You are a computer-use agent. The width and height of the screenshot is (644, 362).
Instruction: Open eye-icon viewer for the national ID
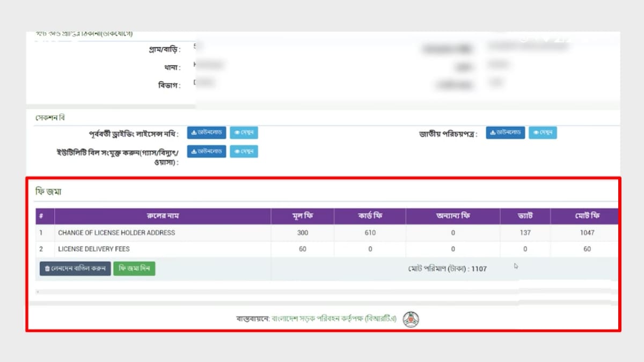542,132
